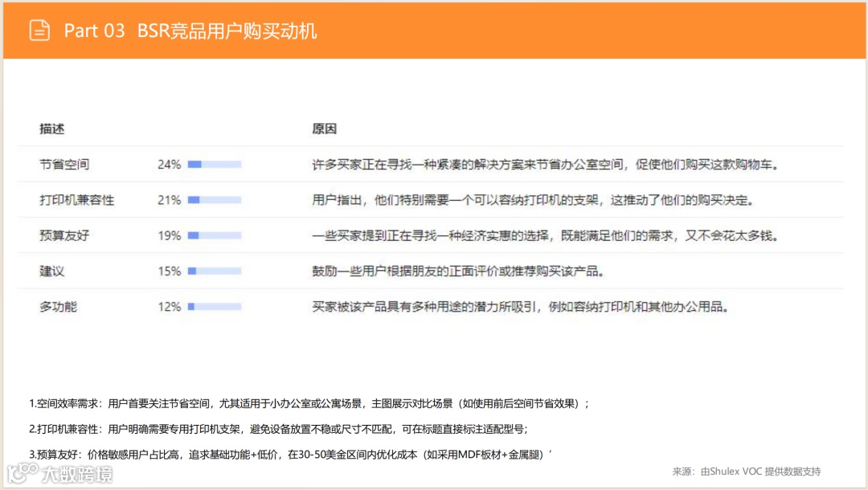Select the reason text starting '鼓励一些用户'
The image size is (868, 490).
pyautogui.click(x=458, y=271)
